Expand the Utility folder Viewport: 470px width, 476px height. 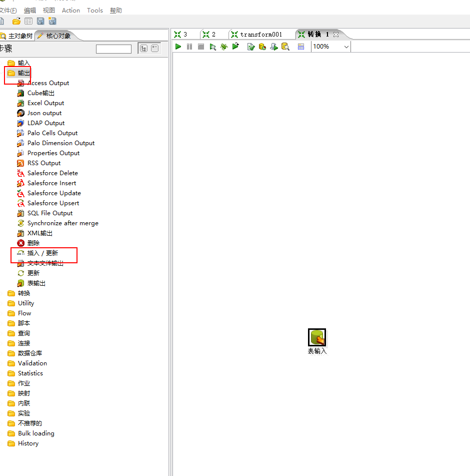click(x=20, y=303)
